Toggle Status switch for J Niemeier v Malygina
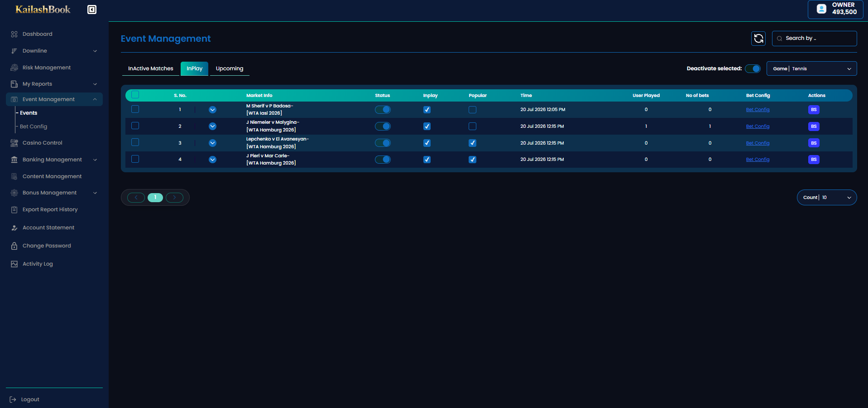The height and width of the screenshot is (408, 868). pyautogui.click(x=383, y=126)
